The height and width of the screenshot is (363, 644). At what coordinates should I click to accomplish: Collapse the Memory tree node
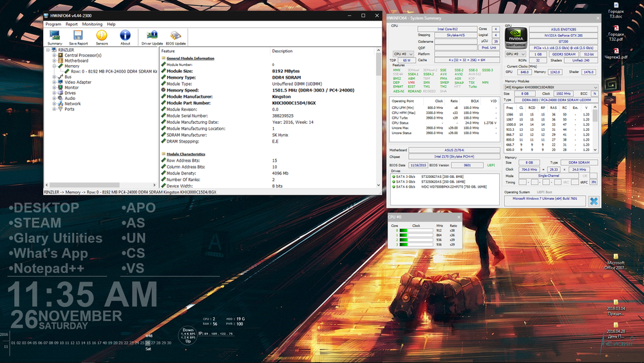click(x=55, y=66)
